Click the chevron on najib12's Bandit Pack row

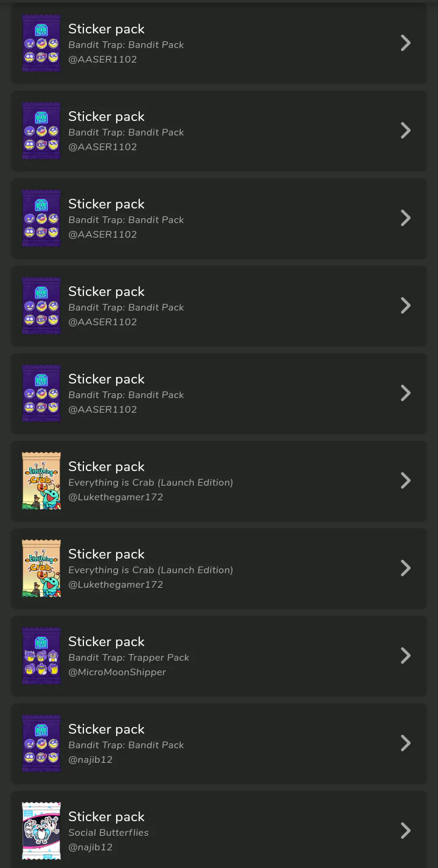tap(406, 743)
